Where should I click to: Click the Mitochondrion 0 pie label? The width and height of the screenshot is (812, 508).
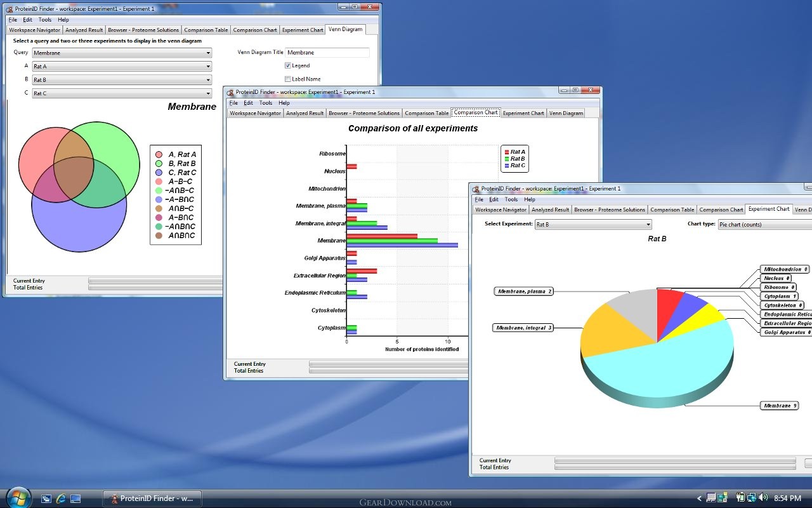tap(785, 269)
